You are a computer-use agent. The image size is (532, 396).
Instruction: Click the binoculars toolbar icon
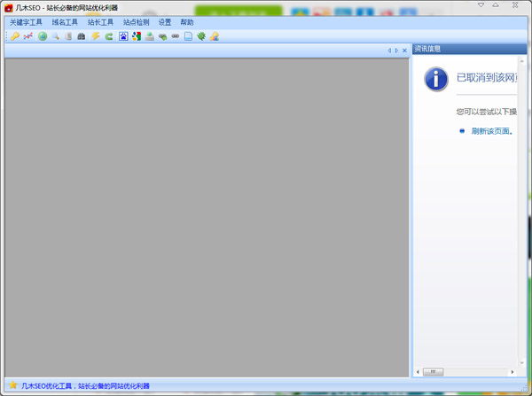[x=82, y=36]
